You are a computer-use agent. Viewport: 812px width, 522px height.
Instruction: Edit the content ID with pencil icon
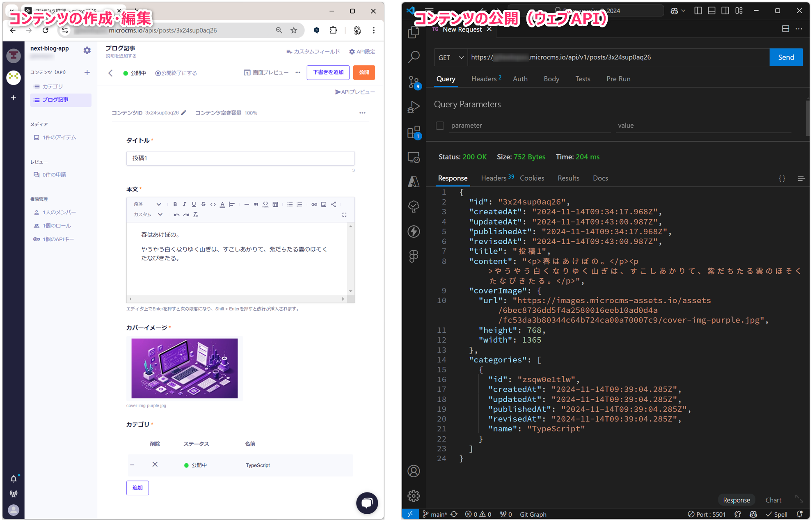[184, 113]
